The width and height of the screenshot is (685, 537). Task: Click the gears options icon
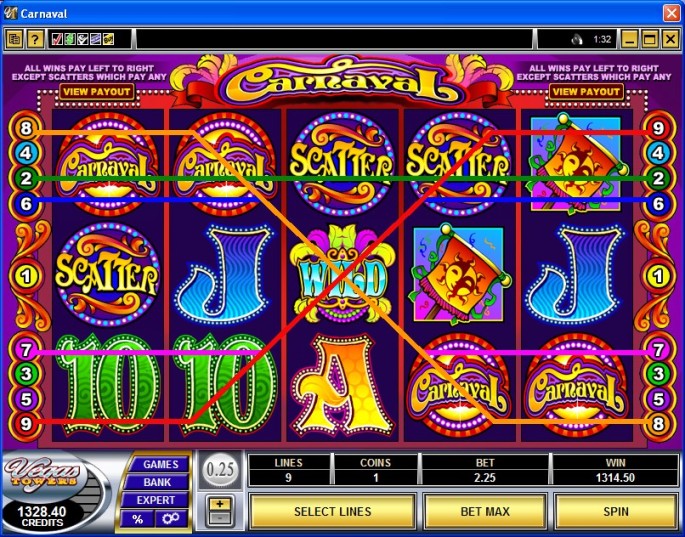click(171, 518)
